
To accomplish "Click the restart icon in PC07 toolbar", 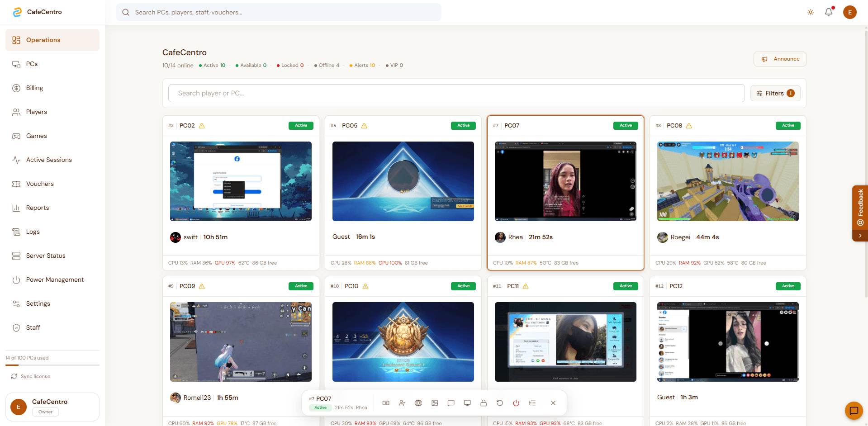I will (x=500, y=403).
